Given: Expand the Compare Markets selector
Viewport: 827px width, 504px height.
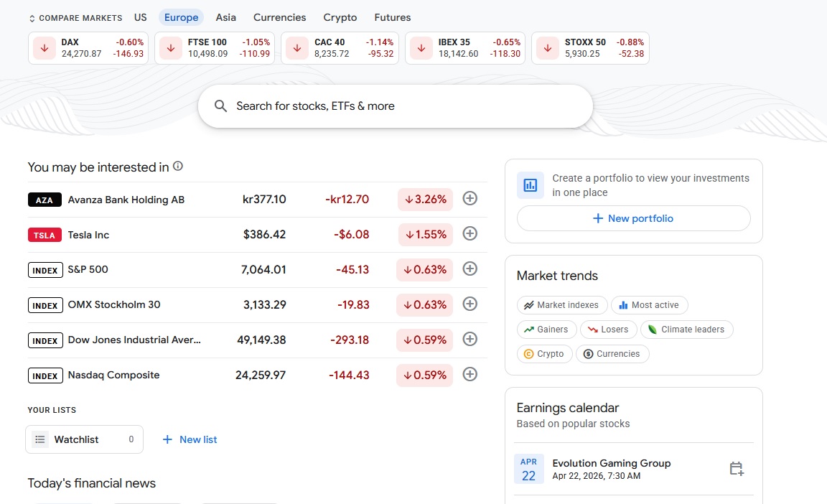Looking at the screenshot, I should click(75, 18).
